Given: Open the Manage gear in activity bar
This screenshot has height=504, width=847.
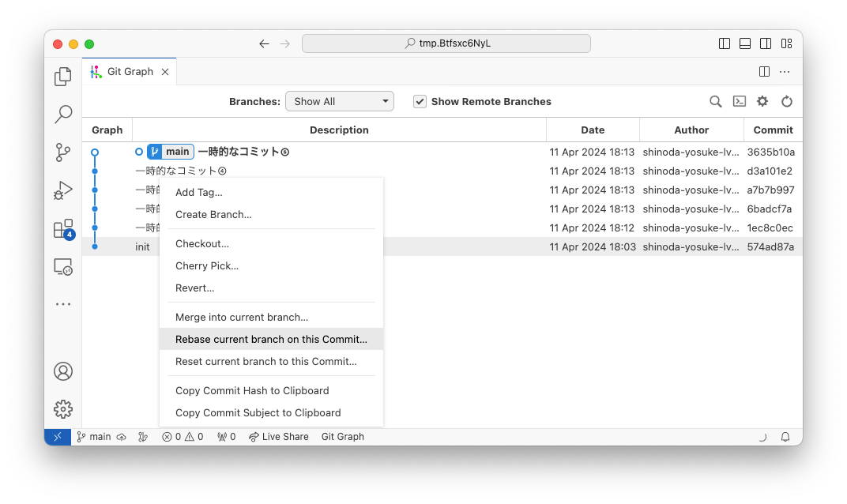Looking at the screenshot, I should [x=63, y=409].
